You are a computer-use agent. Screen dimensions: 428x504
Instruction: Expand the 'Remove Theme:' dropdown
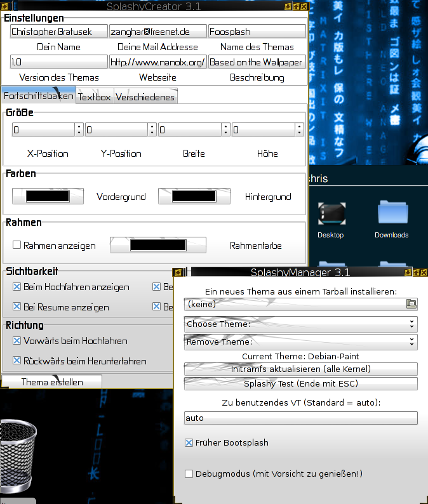300,342
